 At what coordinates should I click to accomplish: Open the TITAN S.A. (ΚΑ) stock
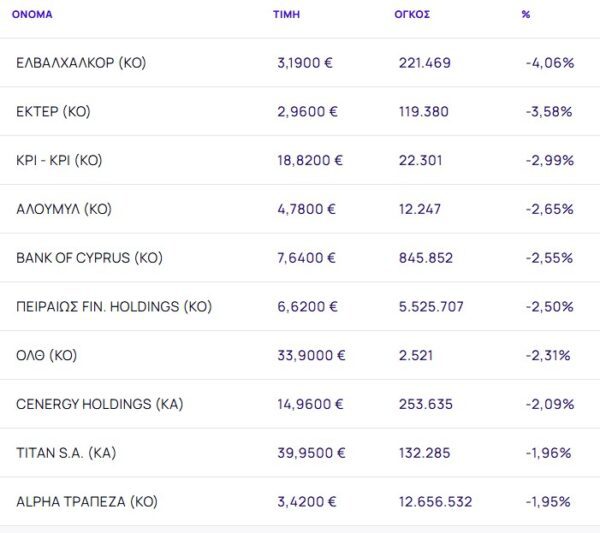pos(66,453)
